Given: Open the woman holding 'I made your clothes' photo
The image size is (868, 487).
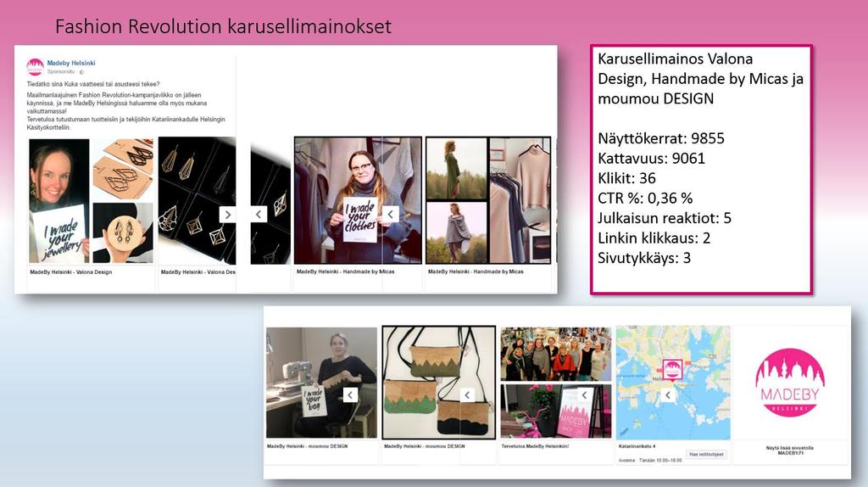Looking at the screenshot, I should point(358,200).
